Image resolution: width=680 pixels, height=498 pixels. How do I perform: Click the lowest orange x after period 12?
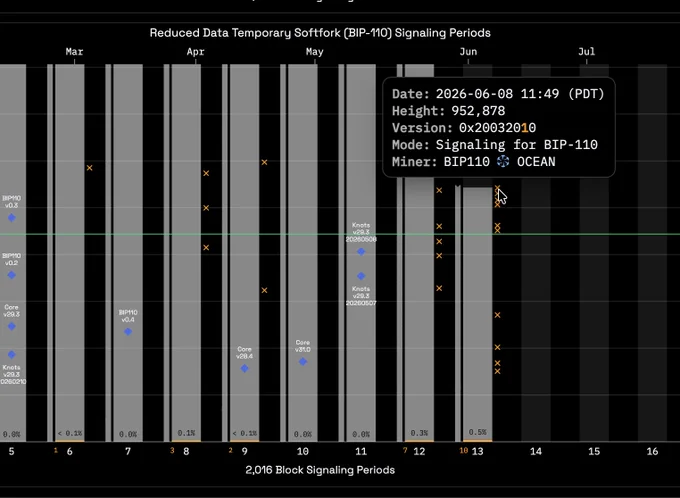click(x=439, y=288)
